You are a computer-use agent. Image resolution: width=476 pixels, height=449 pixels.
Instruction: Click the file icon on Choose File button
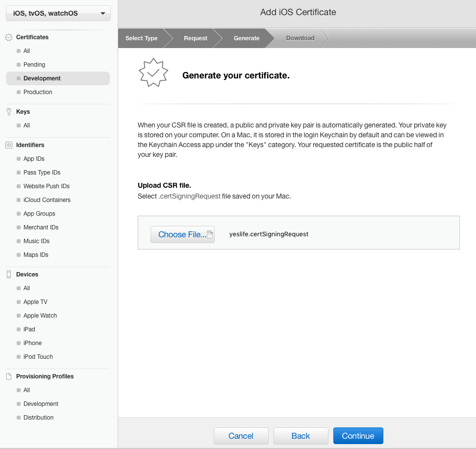point(210,234)
